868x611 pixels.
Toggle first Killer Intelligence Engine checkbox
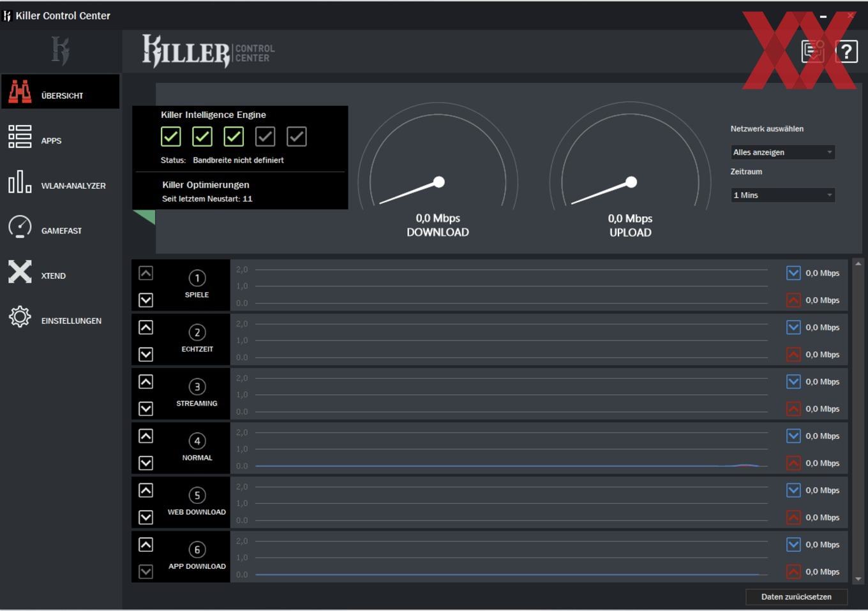point(170,136)
